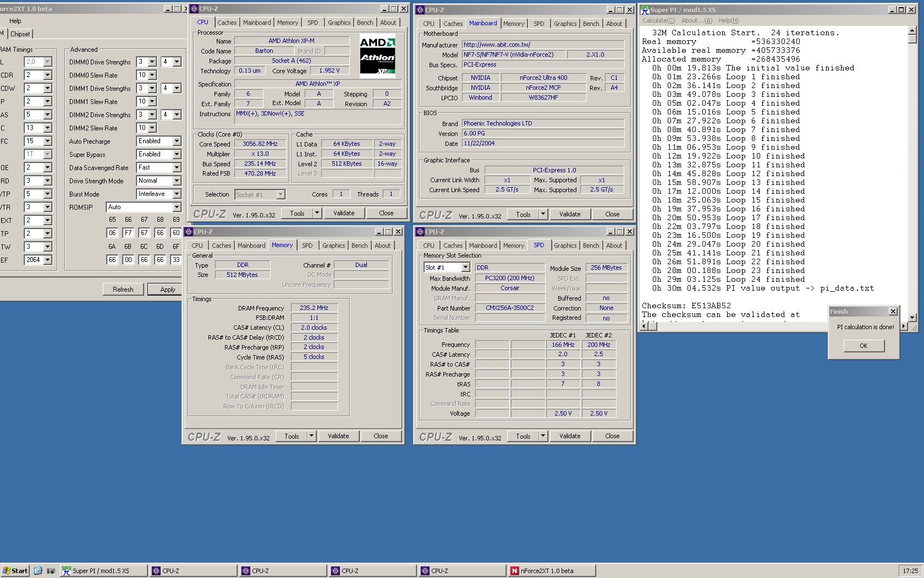Expand the Drive Strength Mode dropdown
The image size is (924, 578).
click(177, 181)
